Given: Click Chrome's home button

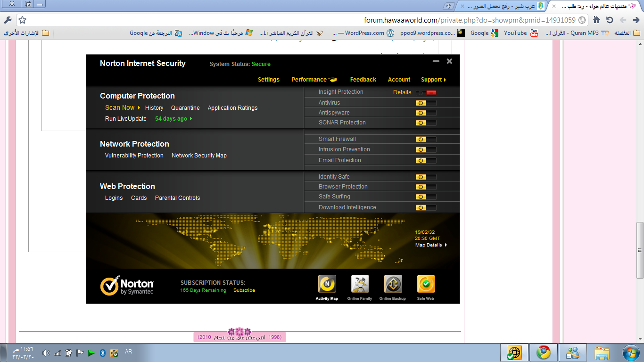Looking at the screenshot, I should point(596,20).
